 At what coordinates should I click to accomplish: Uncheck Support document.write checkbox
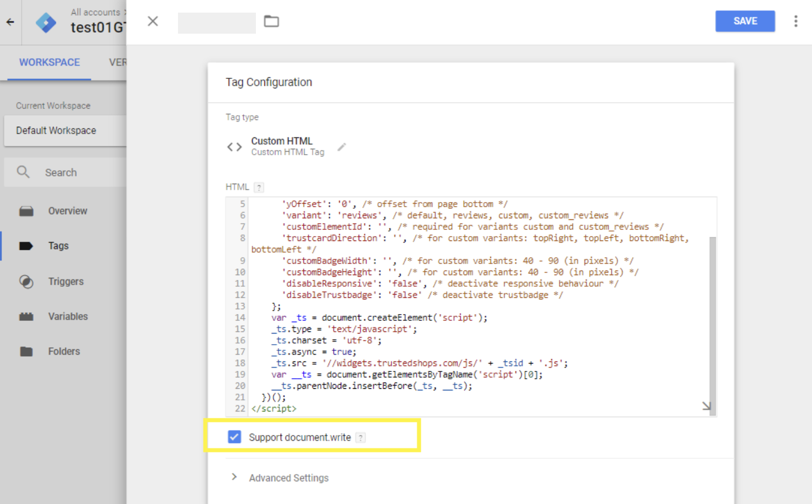tap(234, 437)
